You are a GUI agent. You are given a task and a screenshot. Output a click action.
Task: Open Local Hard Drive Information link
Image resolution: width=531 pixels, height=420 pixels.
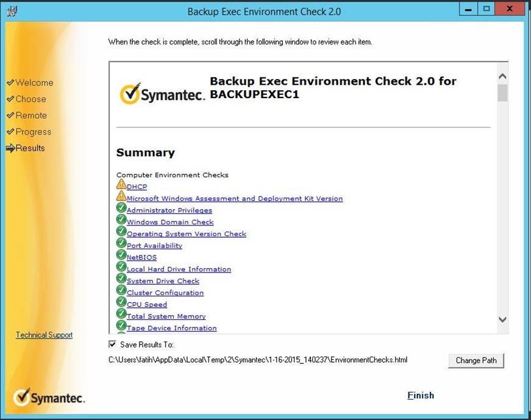[x=179, y=269]
